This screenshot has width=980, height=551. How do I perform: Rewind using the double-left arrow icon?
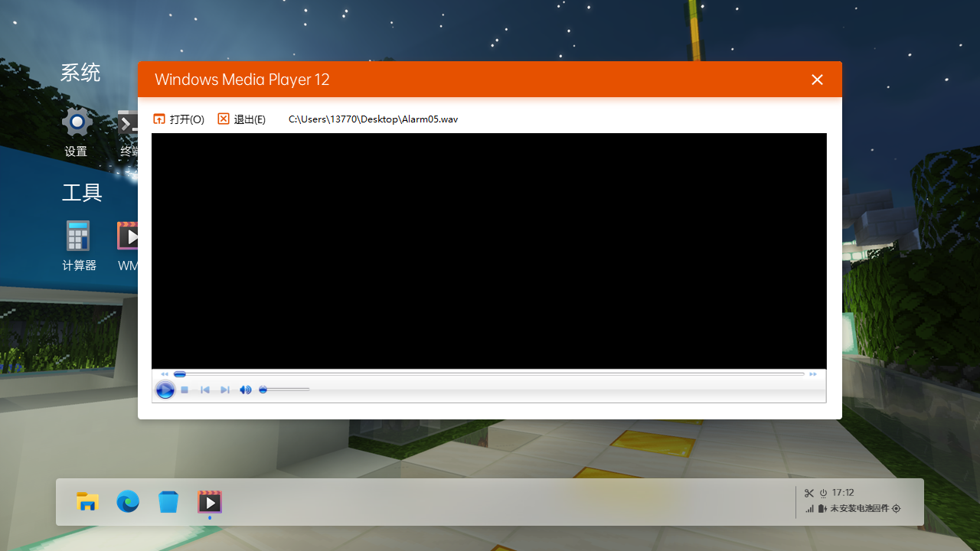(165, 374)
